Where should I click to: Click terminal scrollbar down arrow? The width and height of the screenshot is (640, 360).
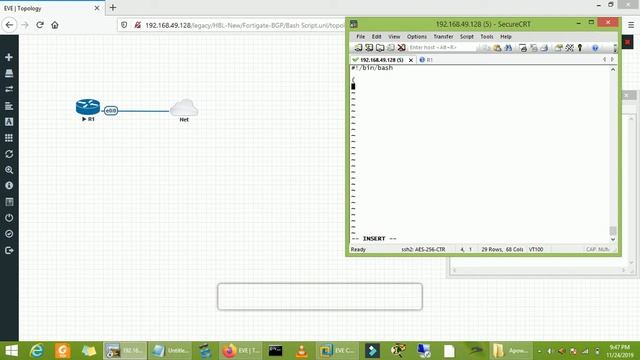613,240
